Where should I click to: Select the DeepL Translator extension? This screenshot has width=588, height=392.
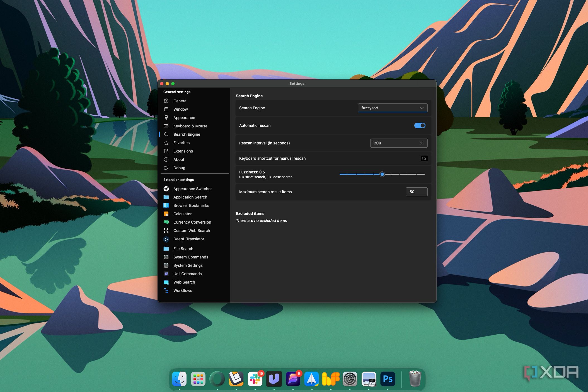[188, 239]
